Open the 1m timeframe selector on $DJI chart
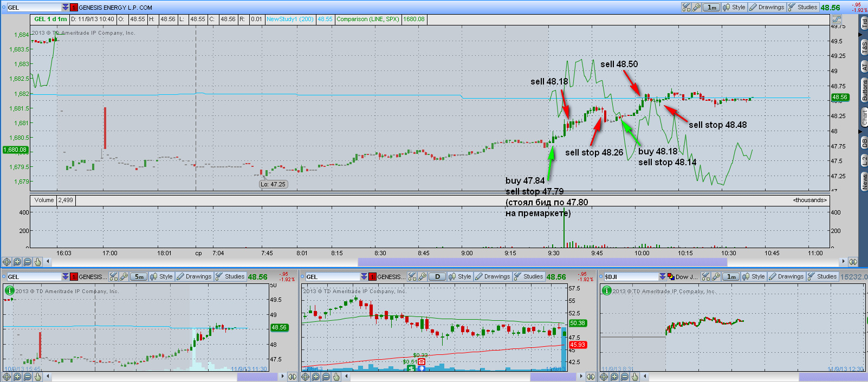The height and width of the screenshot is (382, 868). point(731,276)
